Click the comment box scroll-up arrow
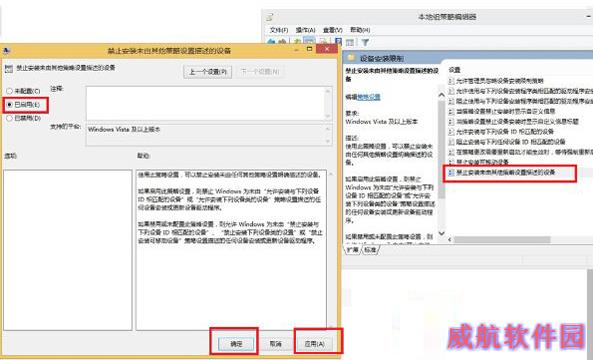 point(328,91)
